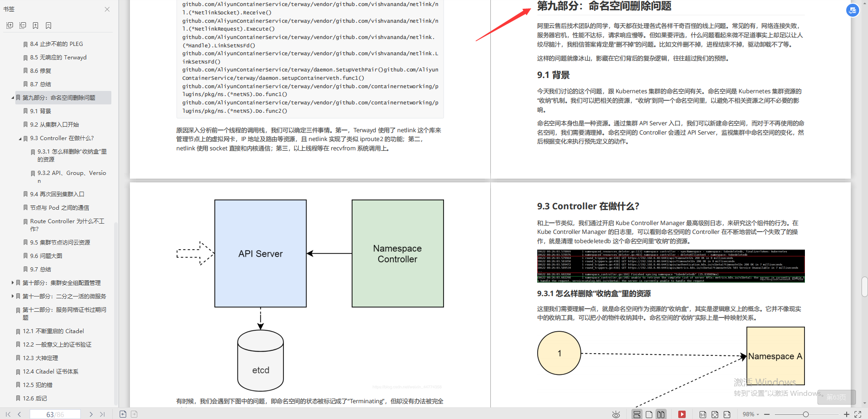868x419 pixels.
Task: Select bookmark 9.2 从集群入口开始
Action: tap(54, 125)
